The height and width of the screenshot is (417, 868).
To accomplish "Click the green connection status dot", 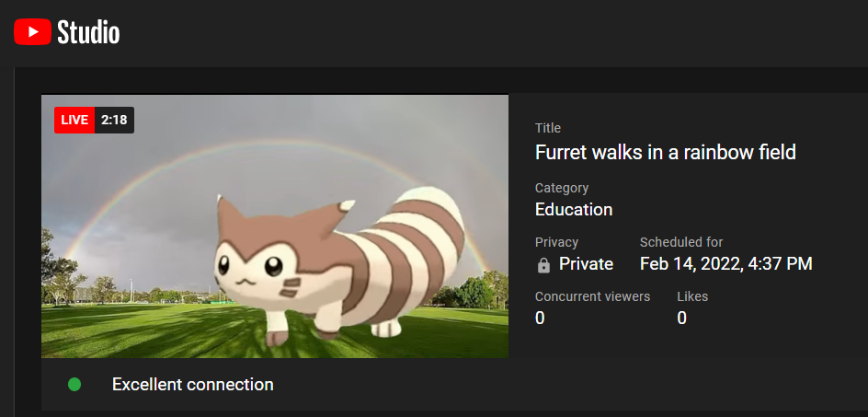I will point(74,384).
